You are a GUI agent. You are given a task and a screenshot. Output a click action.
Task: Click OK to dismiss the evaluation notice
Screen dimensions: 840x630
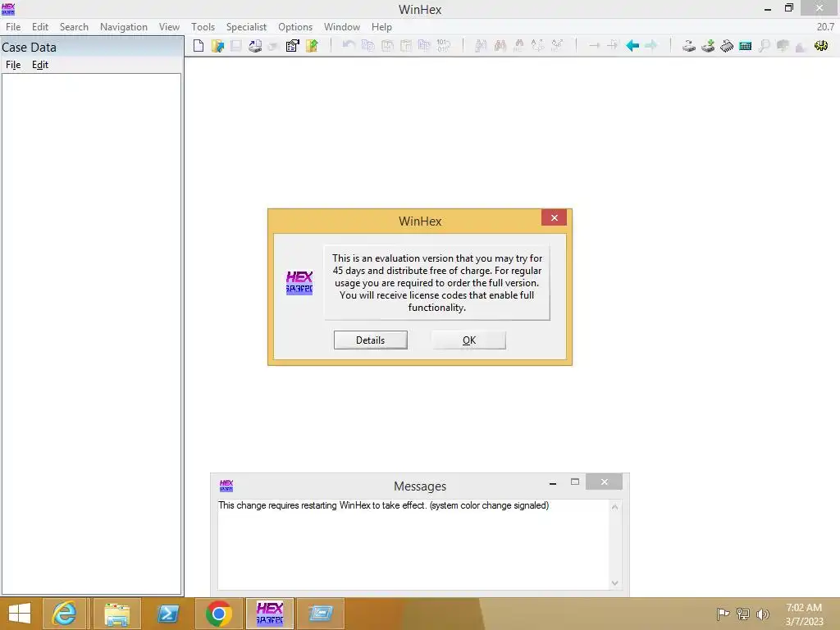[x=468, y=340]
